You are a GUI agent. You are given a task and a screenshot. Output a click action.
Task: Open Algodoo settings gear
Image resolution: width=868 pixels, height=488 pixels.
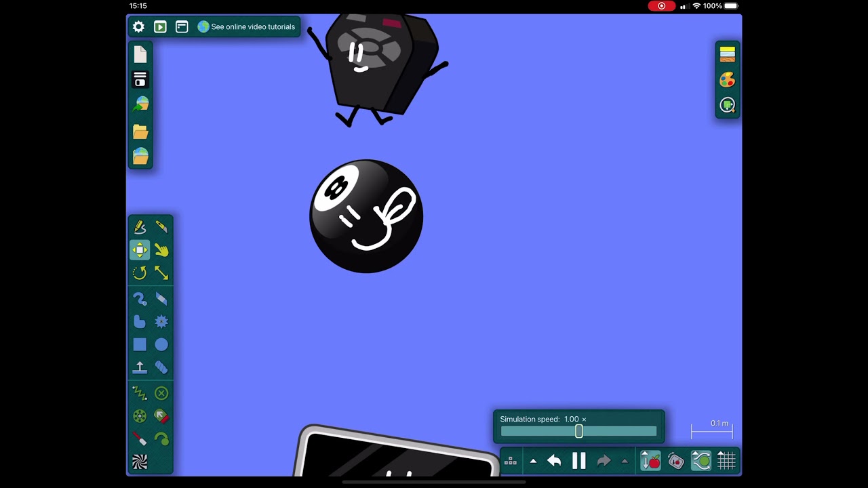pos(138,27)
